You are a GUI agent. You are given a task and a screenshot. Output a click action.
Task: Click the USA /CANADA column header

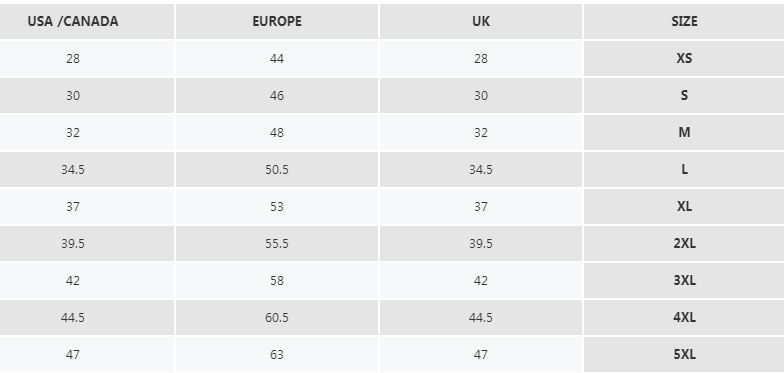click(x=73, y=22)
